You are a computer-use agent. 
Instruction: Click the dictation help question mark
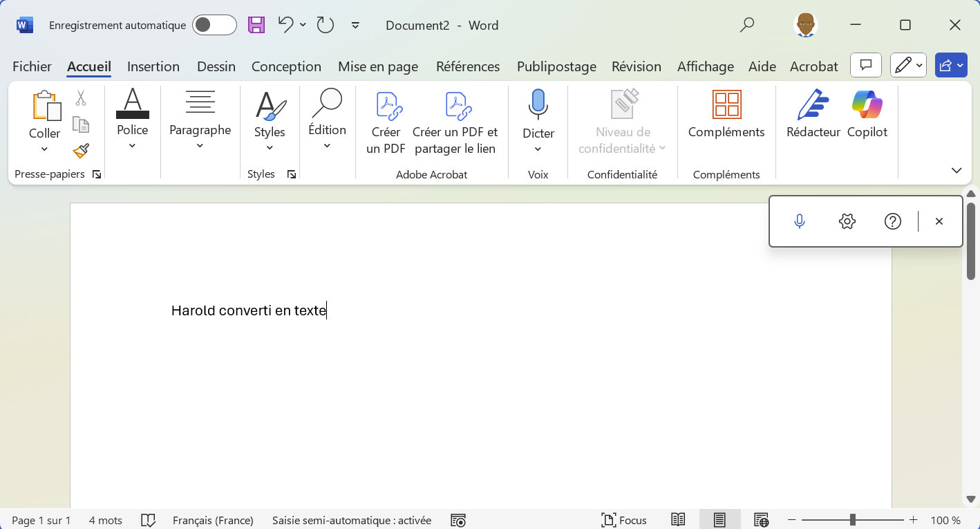coord(892,221)
